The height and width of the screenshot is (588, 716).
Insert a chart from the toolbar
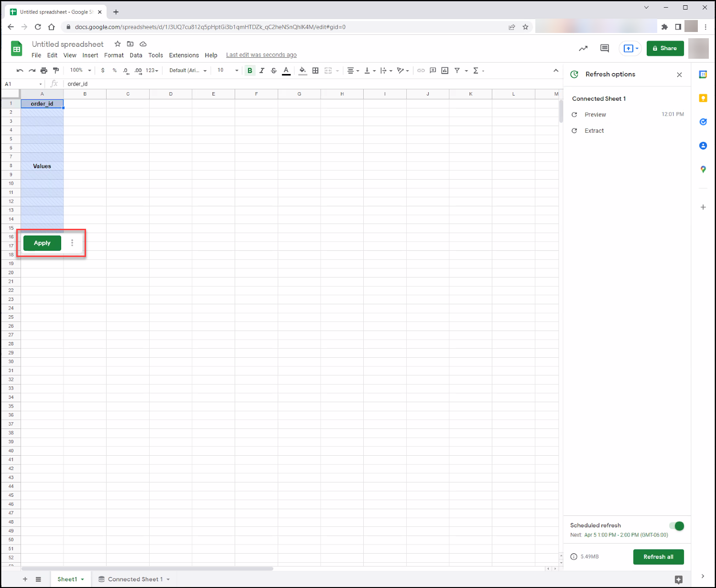[445, 70]
